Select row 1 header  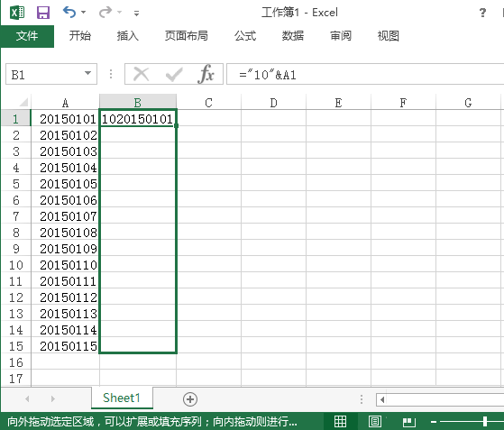coord(15,119)
